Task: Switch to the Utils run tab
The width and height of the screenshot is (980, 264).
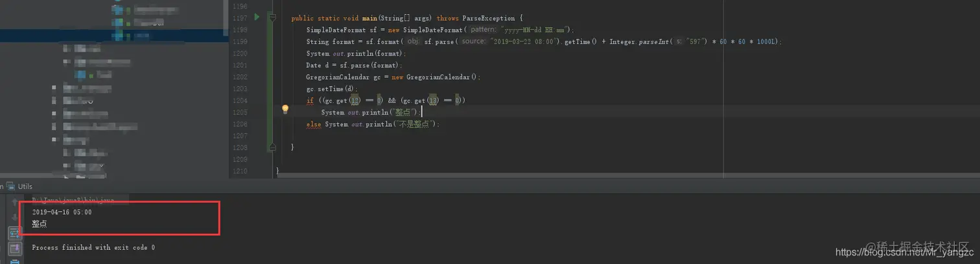Action: coord(25,186)
